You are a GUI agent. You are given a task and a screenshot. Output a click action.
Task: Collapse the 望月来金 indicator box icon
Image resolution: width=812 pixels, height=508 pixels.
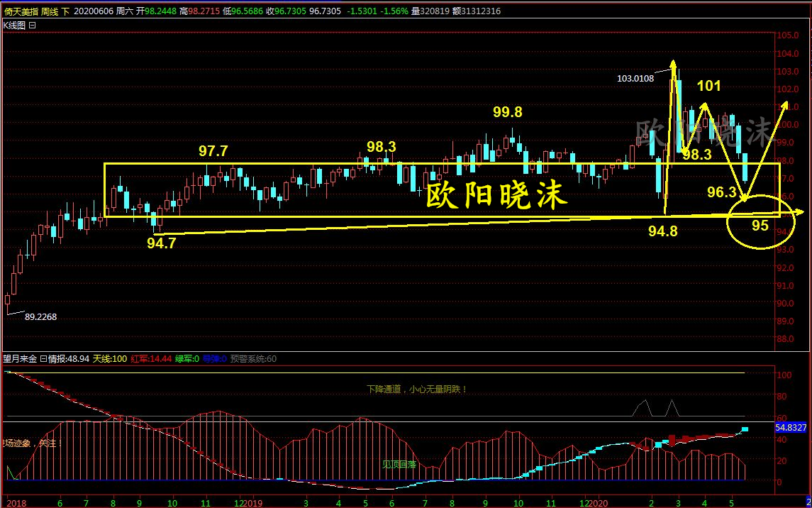click(43, 358)
